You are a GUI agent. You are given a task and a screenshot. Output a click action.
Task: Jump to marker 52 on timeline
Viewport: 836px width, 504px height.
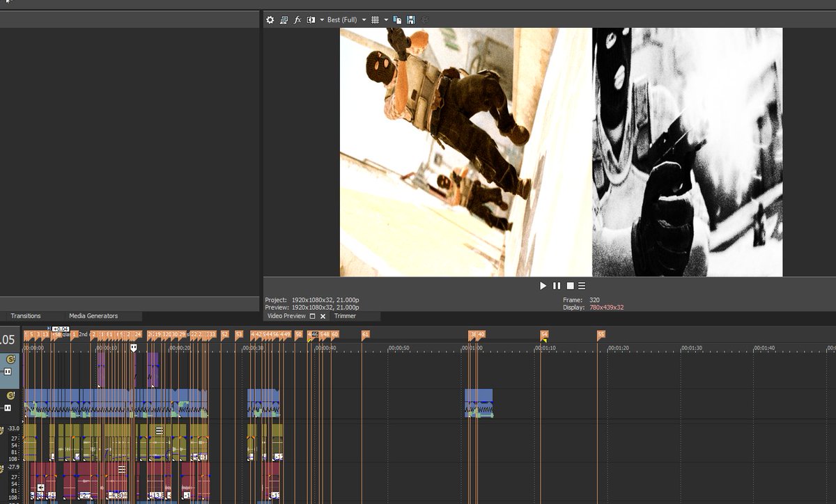(x=224, y=335)
